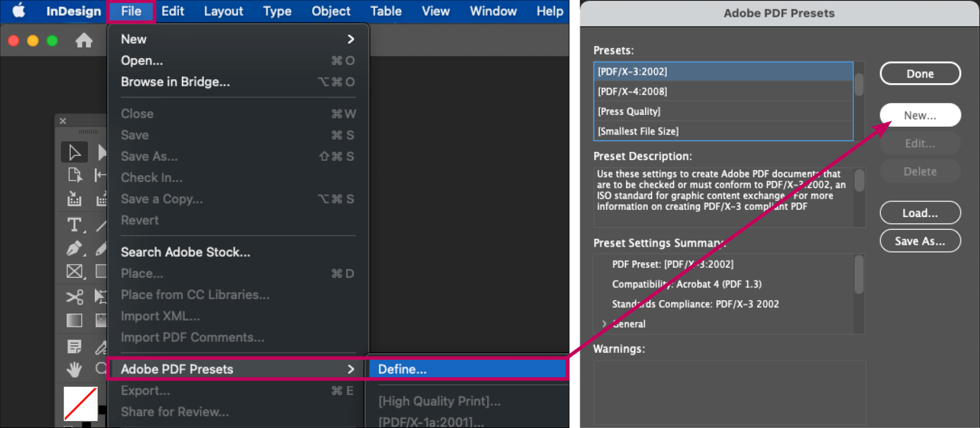Click the New... preset button
This screenshot has width=980, height=428.
(x=920, y=116)
